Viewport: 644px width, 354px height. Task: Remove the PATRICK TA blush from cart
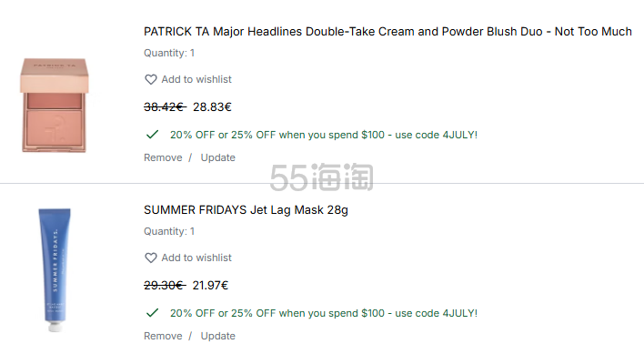click(x=163, y=157)
